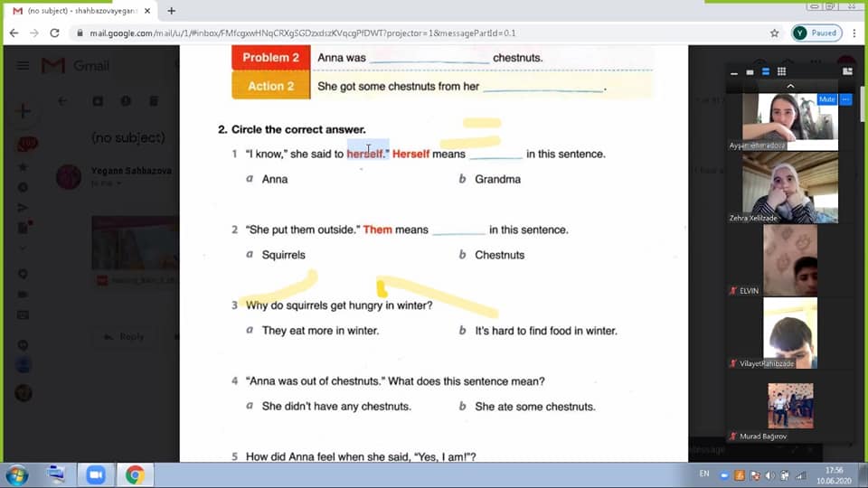Click Yegane Sahbazova's sender avatar

[x=69, y=178]
